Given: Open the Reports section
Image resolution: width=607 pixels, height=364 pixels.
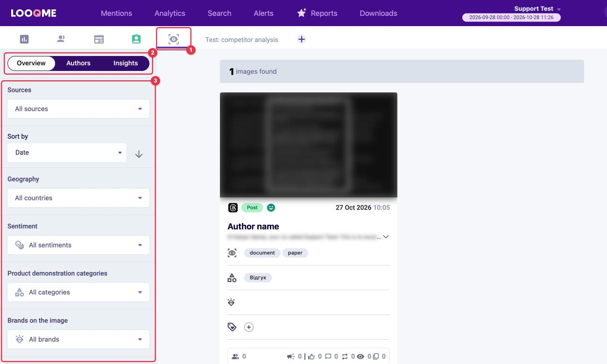Looking at the screenshot, I should [317, 13].
